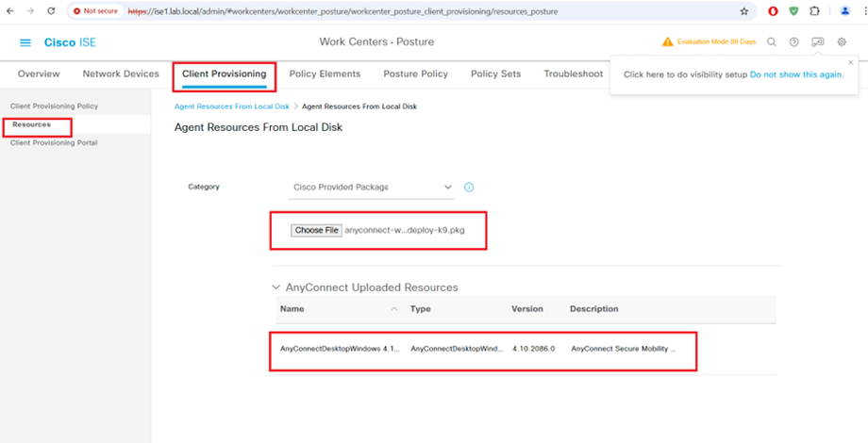Click the Work Centers · Posture title
The image size is (868, 443).
coord(377,42)
